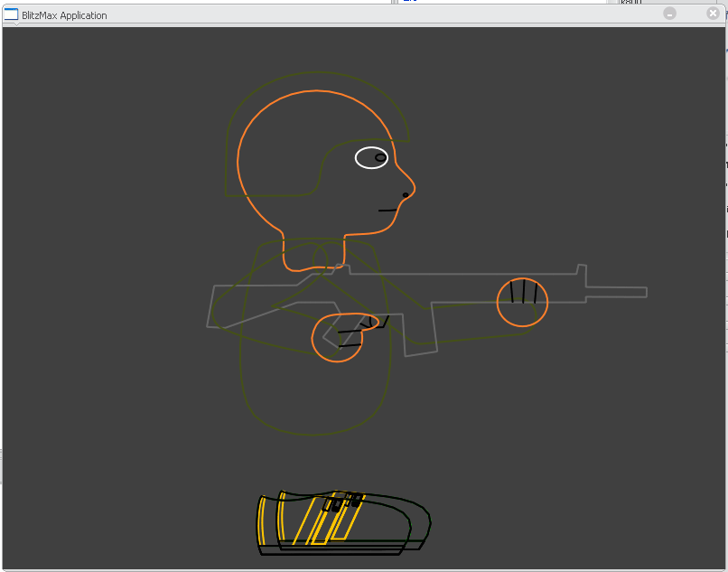Click the black nose dot on the face
The width and height of the screenshot is (728, 572).
pos(406,194)
